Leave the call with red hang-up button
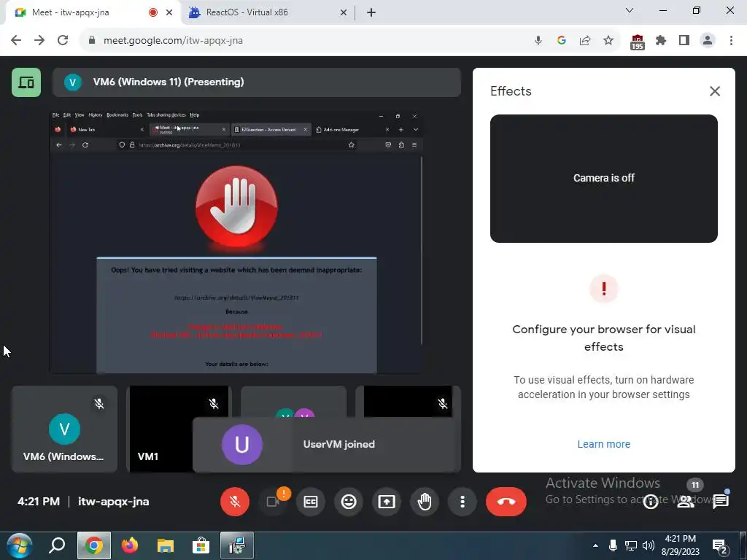This screenshot has height=560, width=747. coord(506,502)
